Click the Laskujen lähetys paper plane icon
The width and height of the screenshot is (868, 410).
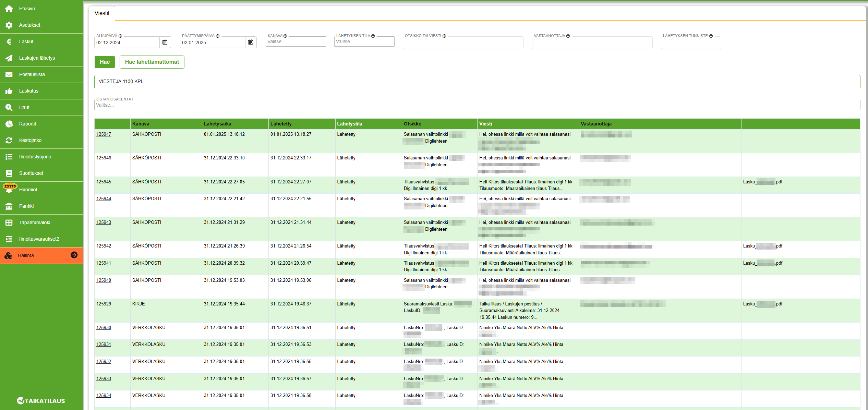click(9, 58)
